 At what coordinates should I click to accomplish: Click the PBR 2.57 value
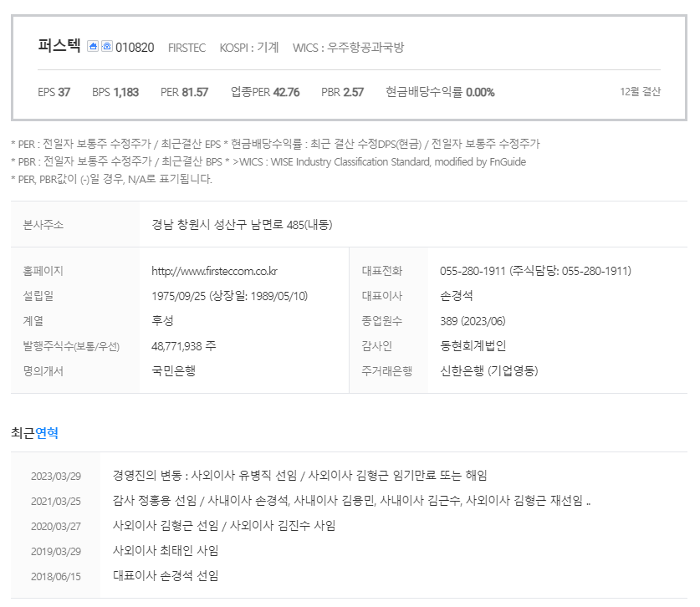[x=342, y=92]
